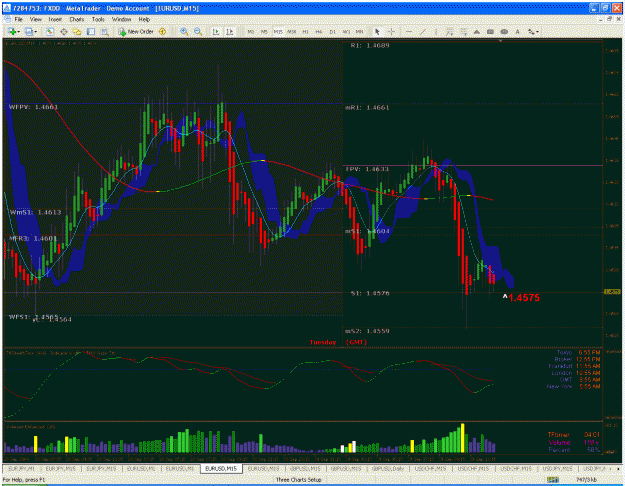Screen dimensions: 625x486
Task: Select the Fibonacci Retracement tool
Action: (463, 31)
